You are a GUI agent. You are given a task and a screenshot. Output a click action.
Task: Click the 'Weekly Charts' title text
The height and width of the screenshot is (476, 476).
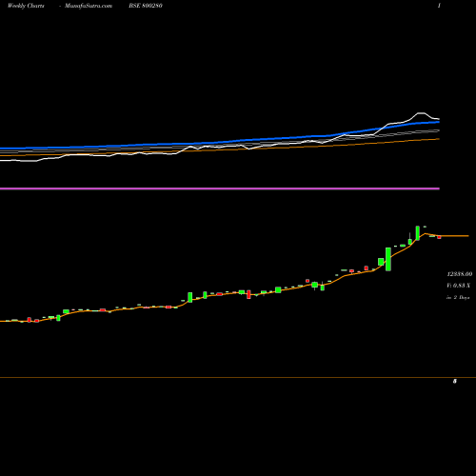[26, 6]
